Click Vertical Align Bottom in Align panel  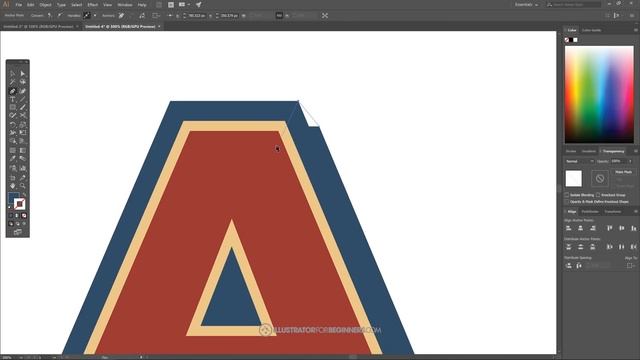(633, 228)
